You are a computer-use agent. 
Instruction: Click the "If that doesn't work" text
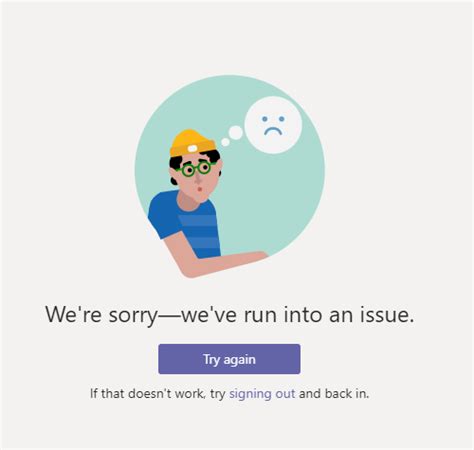point(148,394)
